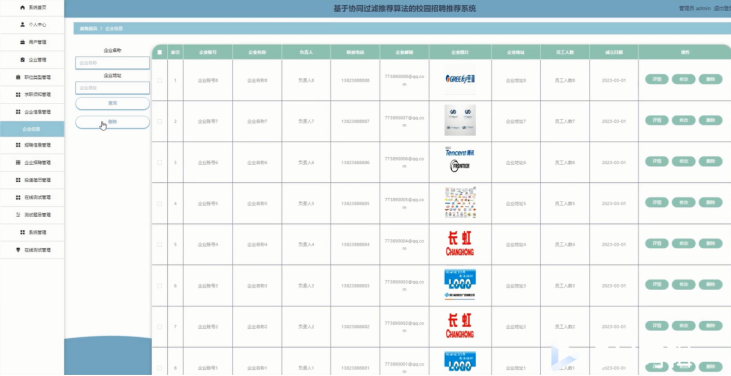Tick the checkbox for row 企业账号4
Image resolution: width=731 pixels, height=376 pixels.
160,245
